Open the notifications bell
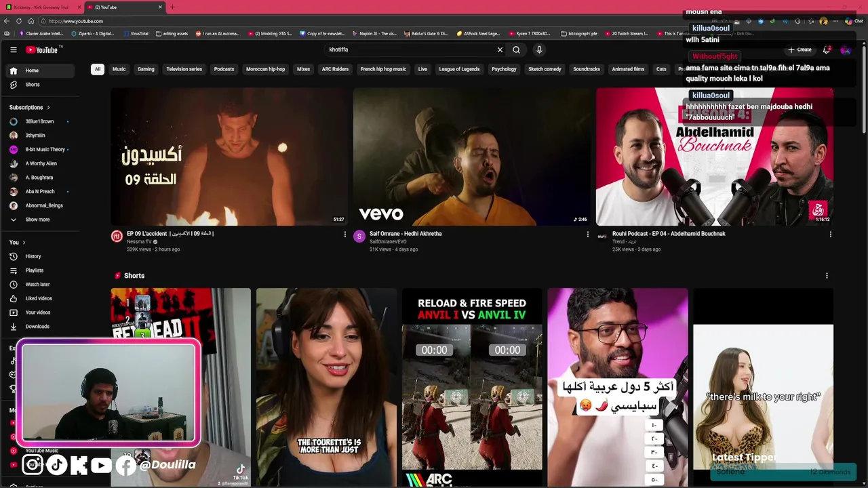The image size is (868, 488). [826, 49]
